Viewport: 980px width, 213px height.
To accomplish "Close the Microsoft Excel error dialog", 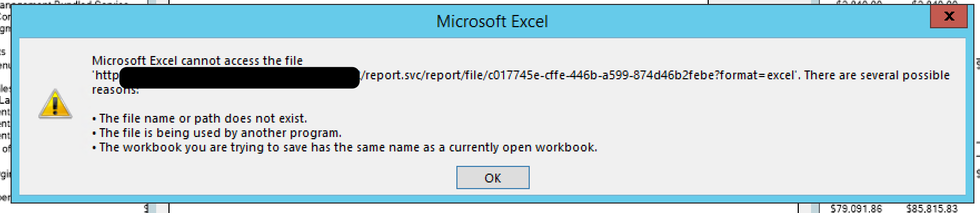I will tap(949, 16).
